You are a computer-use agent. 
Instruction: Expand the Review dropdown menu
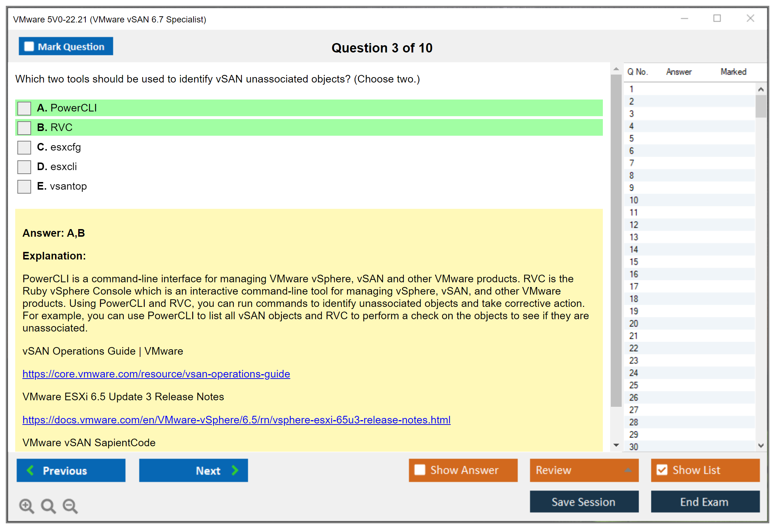[x=628, y=470]
